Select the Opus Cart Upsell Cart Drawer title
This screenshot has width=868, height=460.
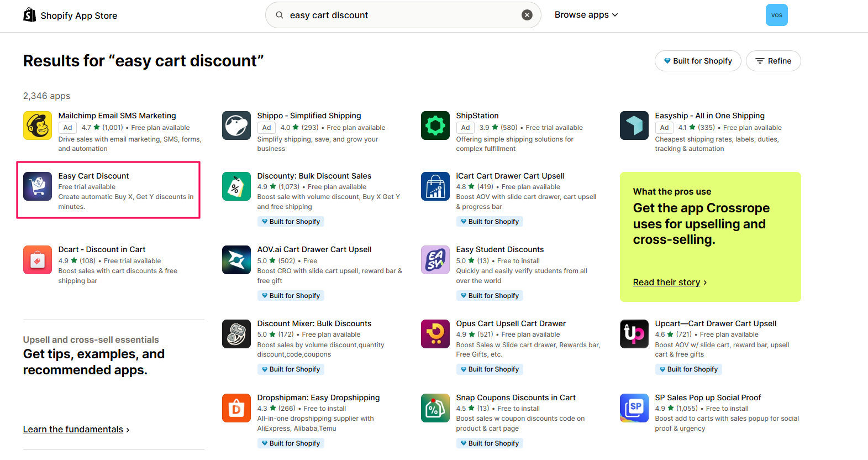coord(511,323)
